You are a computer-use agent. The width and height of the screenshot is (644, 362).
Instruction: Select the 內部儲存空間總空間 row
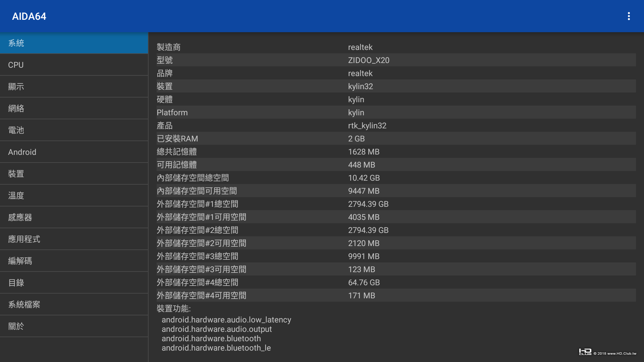click(x=396, y=178)
